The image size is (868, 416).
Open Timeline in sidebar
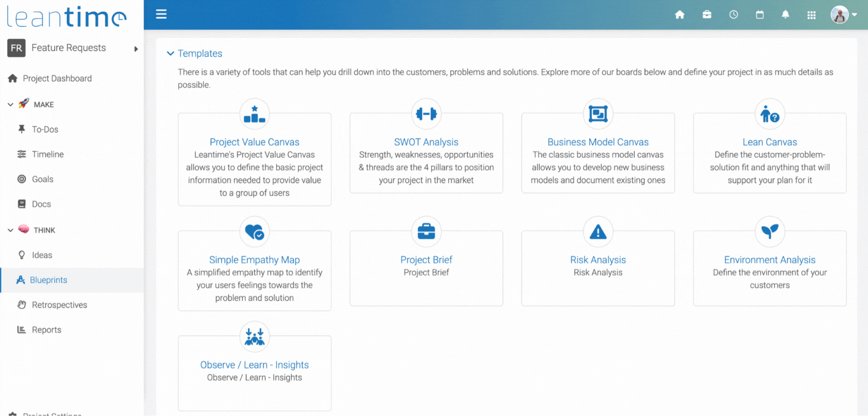click(x=48, y=154)
